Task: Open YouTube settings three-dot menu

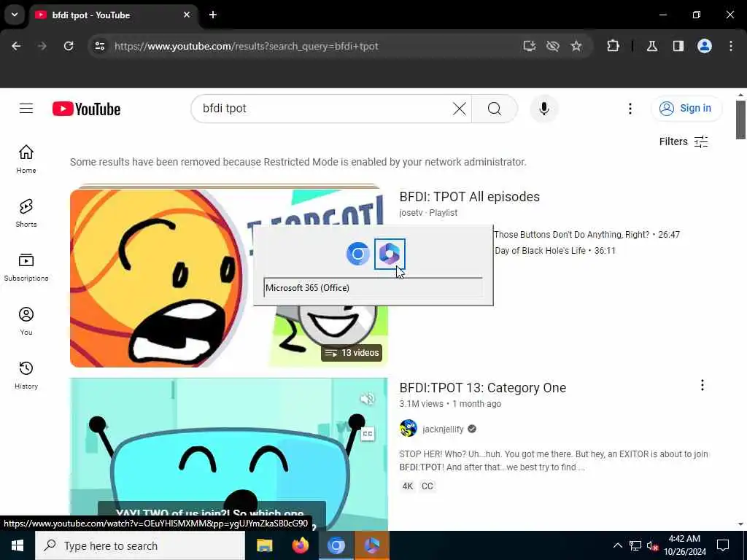Action: [630, 109]
